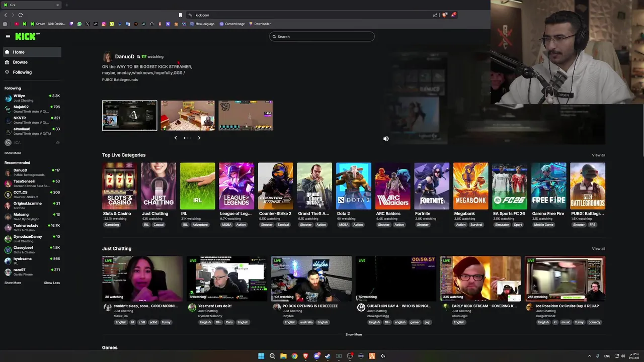Collapse Recommended list with Show Less
Screen dimensions: 644x362
point(52,283)
